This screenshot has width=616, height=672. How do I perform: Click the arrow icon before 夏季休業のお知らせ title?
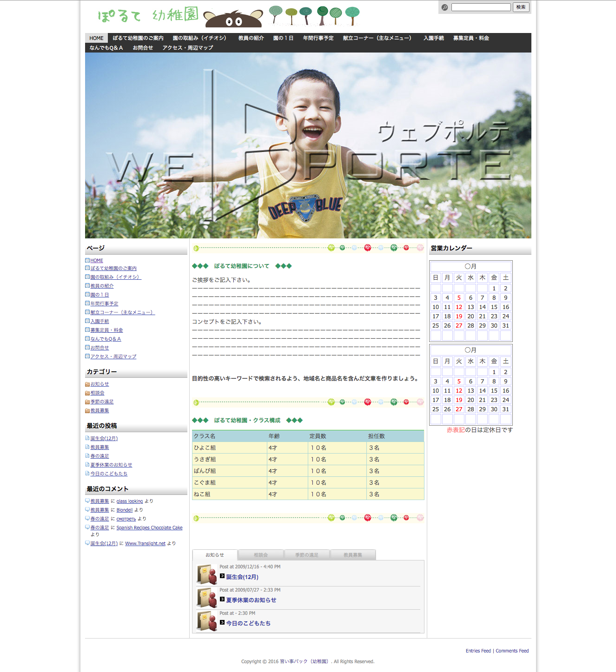(222, 600)
